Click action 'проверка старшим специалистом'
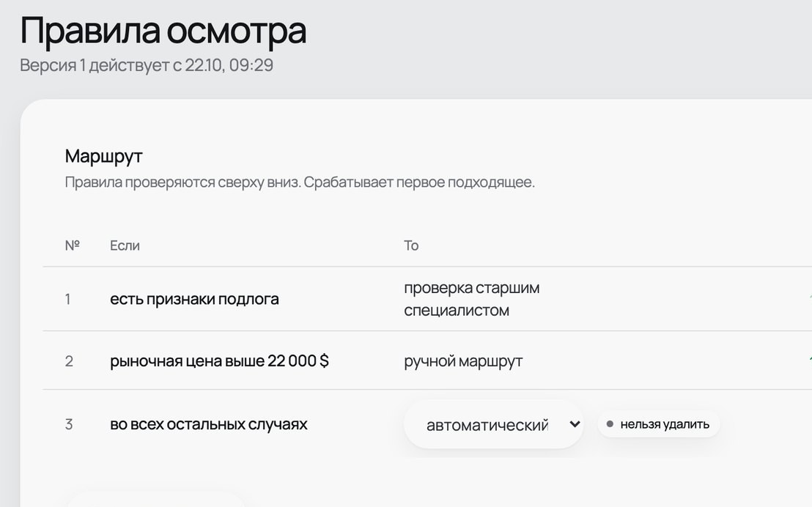 coord(472,299)
